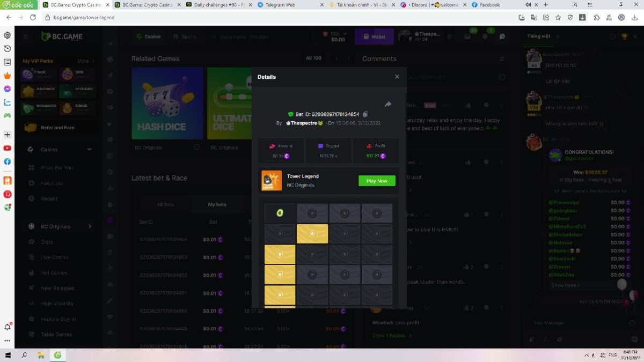The height and width of the screenshot is (362, 644).
Task: Expand the TRX currency dropdown
Action: pos(344,34)
